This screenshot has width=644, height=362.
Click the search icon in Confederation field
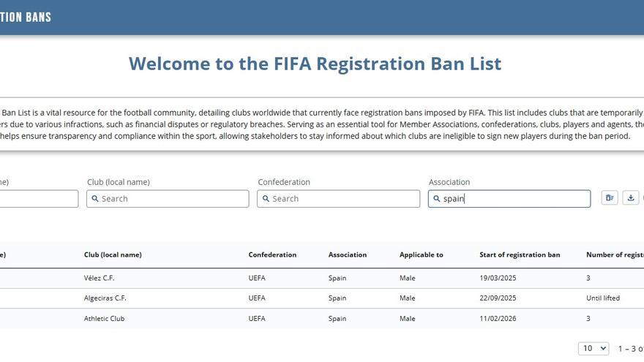tap(266, 199)
